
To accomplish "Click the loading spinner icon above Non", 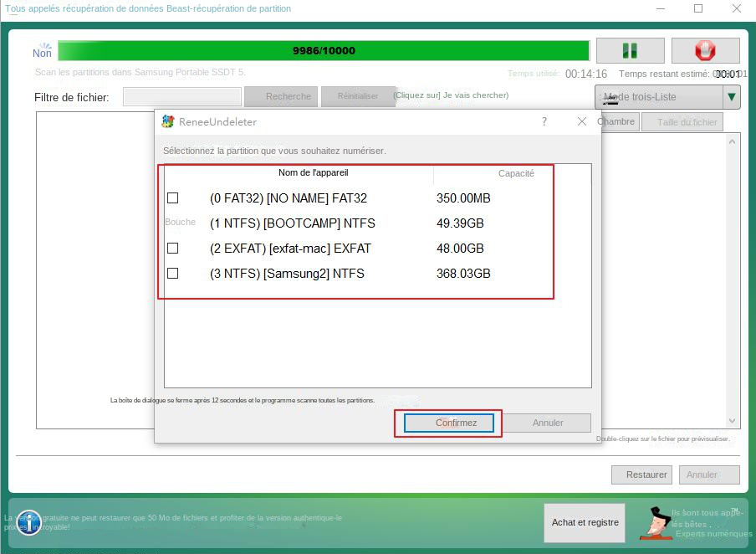I will pos(45,45).
